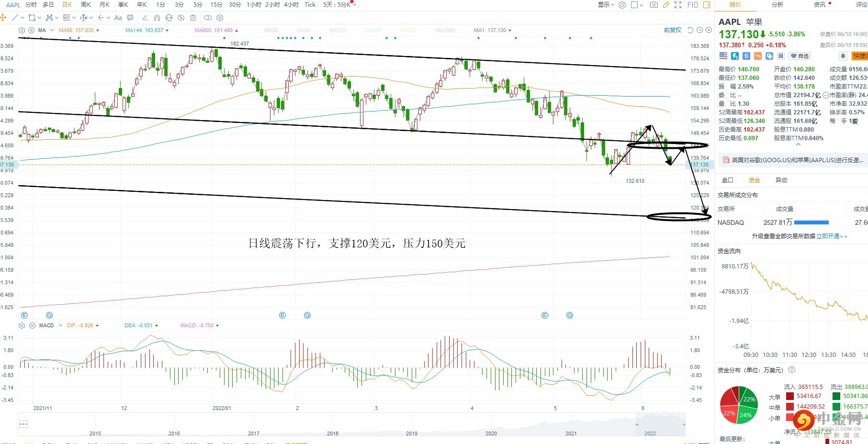
Task: Select the crosshair move tool
Action: [3, 18]
